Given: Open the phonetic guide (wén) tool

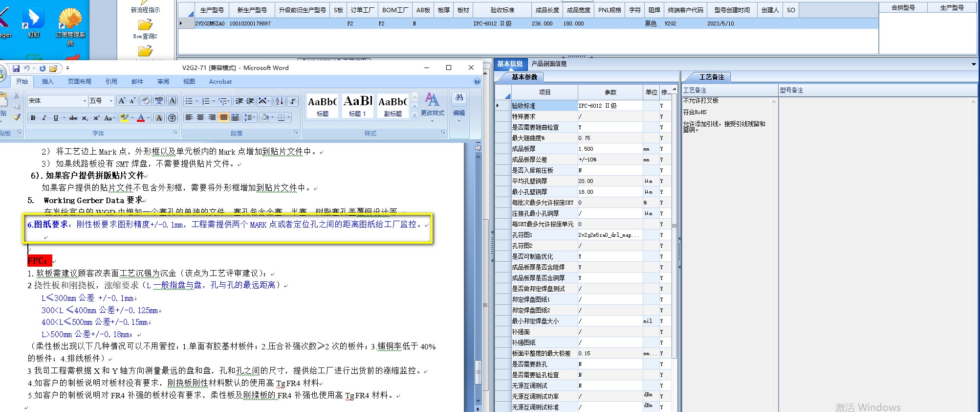Looking at the screenshot, I should tap(159, 101).
